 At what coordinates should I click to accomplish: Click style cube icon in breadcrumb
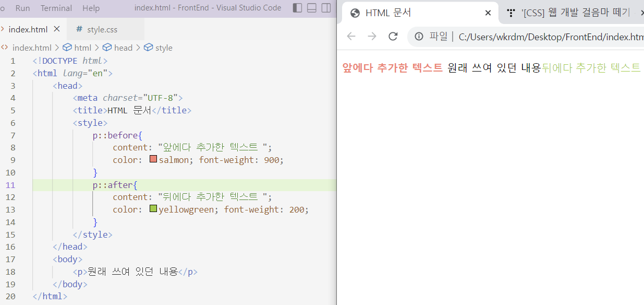(x=148, y=48)
